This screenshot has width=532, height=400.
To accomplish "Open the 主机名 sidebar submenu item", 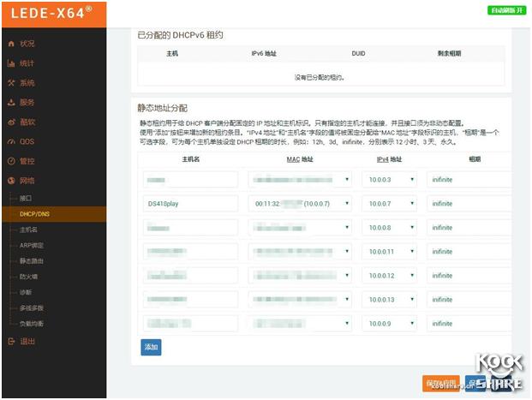I will coord(28,230).
